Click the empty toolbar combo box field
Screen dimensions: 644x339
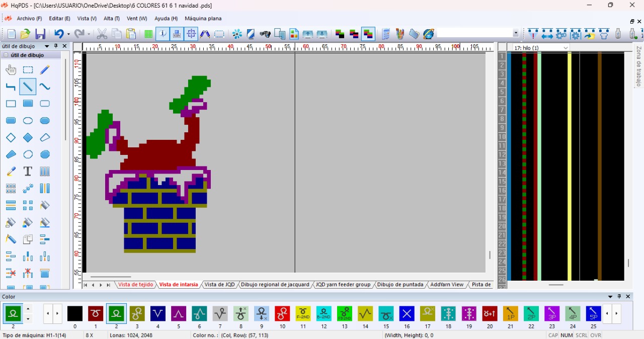[x=474, y=33]
